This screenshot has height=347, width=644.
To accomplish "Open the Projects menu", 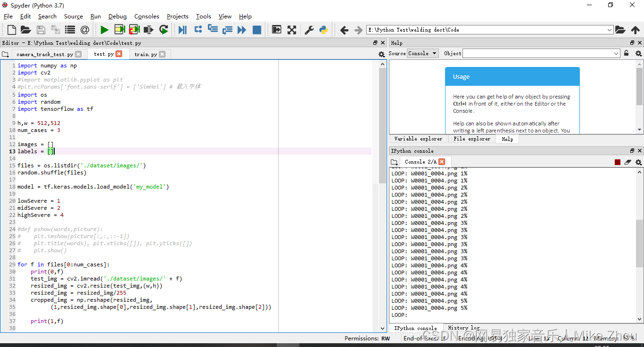I will pyautogui.click(x=177, y=16).
